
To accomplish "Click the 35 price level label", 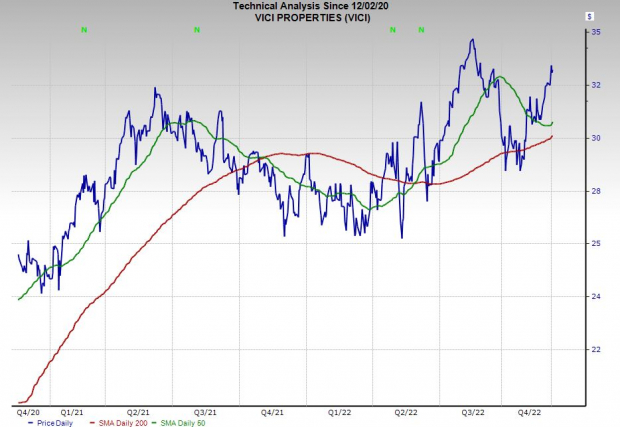I will [596, 32].
